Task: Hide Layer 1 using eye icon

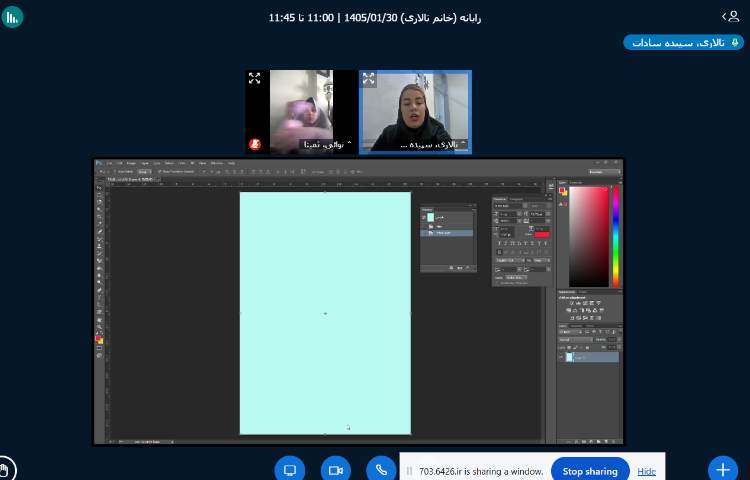Action: (x=561, y=357)
